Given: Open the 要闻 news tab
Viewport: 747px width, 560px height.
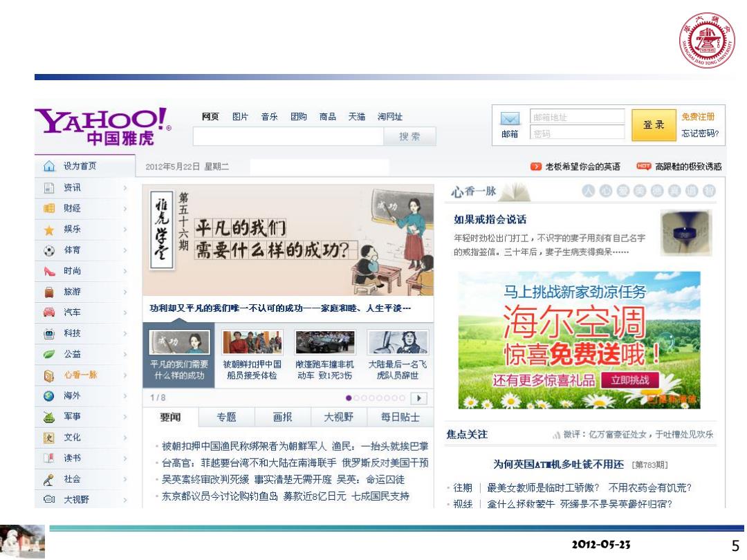Looking at the screenshot, I should [x=170, y=418].
